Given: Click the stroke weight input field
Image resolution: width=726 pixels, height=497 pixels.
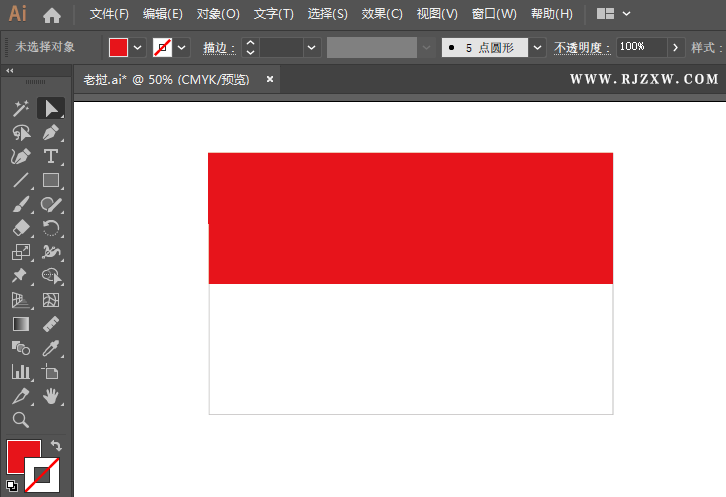Looking at the screenshot, I should pyautogui.click(x=281, y=47).
